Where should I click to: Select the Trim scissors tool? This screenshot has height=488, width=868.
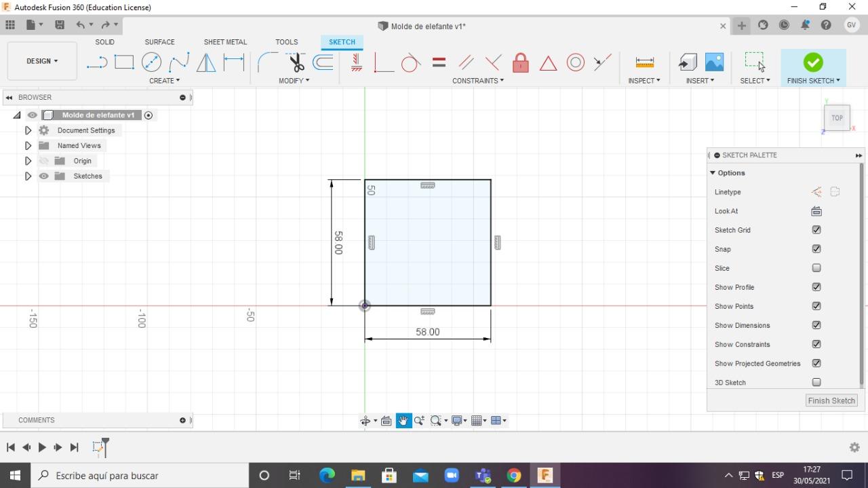click(x=296, y=62)
